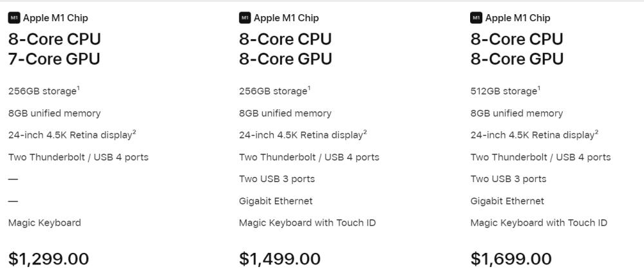Open Retina display footnote 2 in the $1,299.00 column
This screenshot has width=644, height=276.
coord(134,132)
